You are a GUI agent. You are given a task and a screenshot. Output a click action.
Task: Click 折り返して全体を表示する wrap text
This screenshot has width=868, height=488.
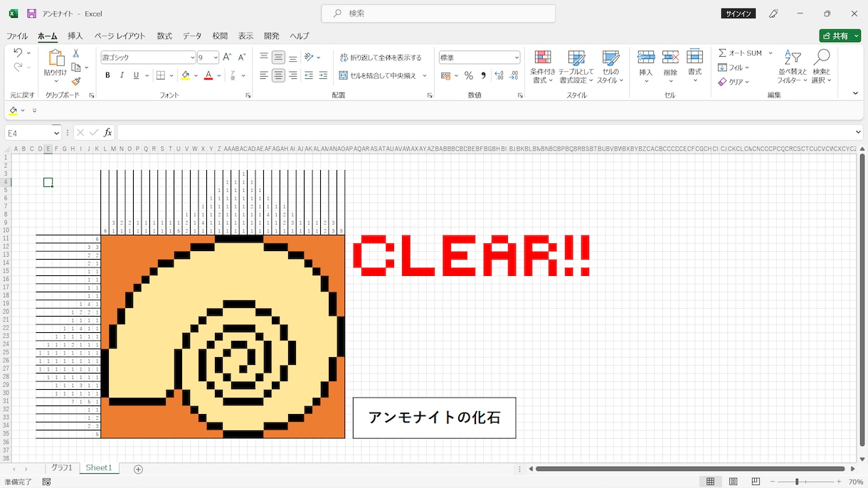pos(380,58)
